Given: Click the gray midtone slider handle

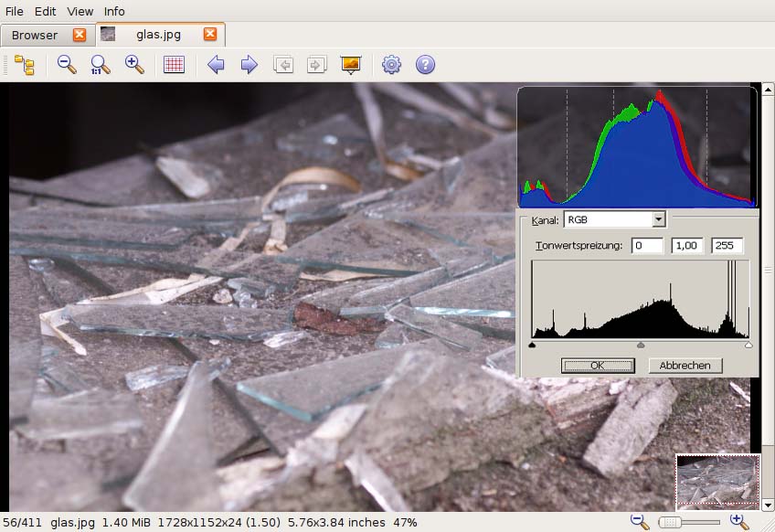Looking at the screenshot, I should point(641,346).
